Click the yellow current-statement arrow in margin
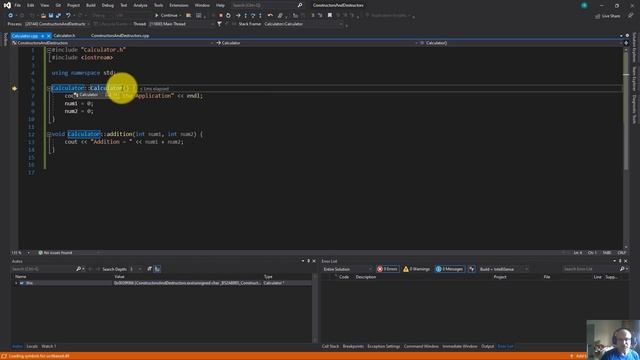 (14, 88)
